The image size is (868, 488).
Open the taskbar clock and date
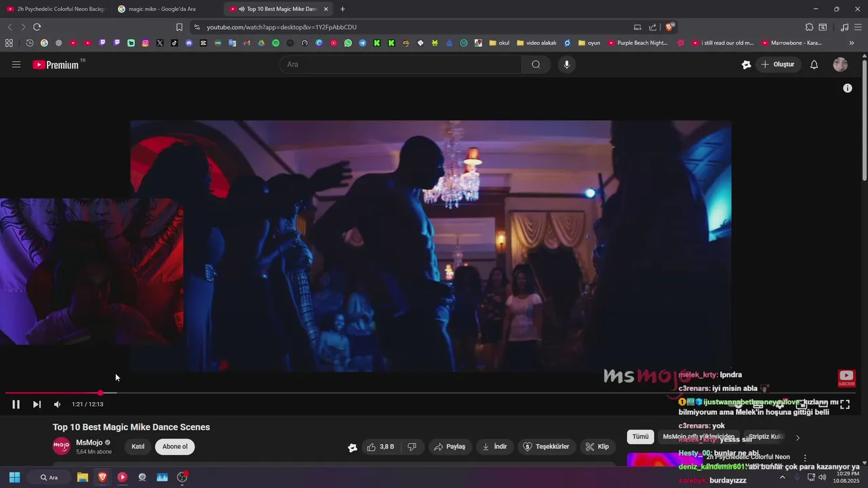click(848, 477)
